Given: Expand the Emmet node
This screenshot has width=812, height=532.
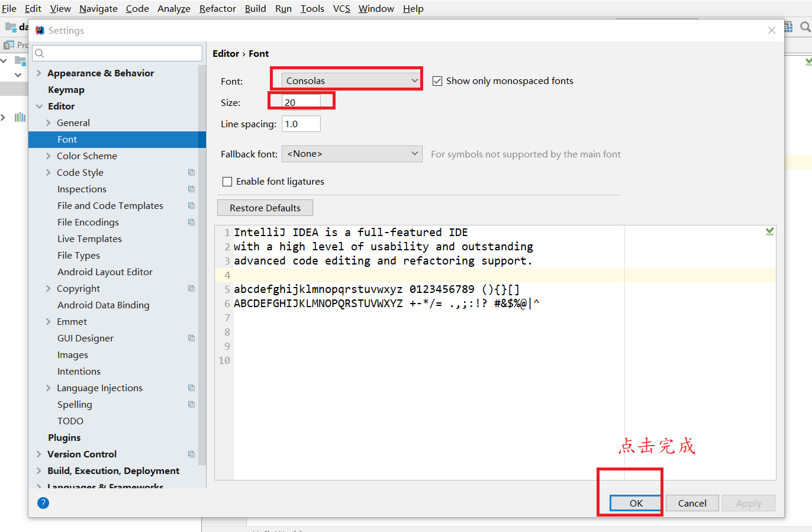Looking at the screenshot, I should coord(49,322).
